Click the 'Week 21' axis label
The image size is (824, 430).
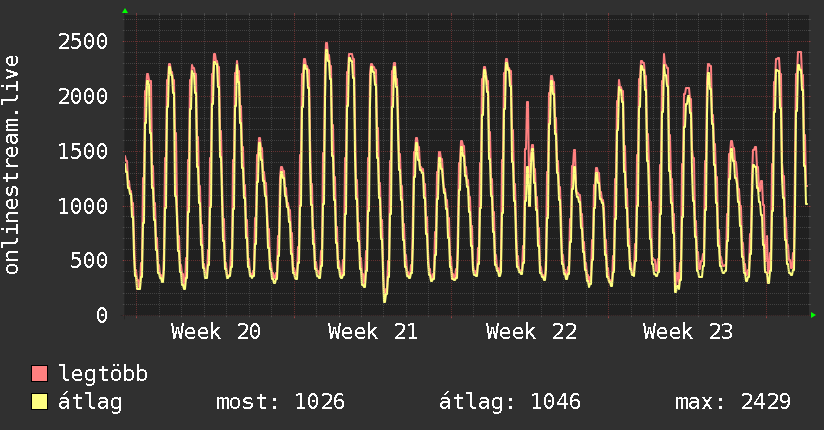(x=373, y=332)
